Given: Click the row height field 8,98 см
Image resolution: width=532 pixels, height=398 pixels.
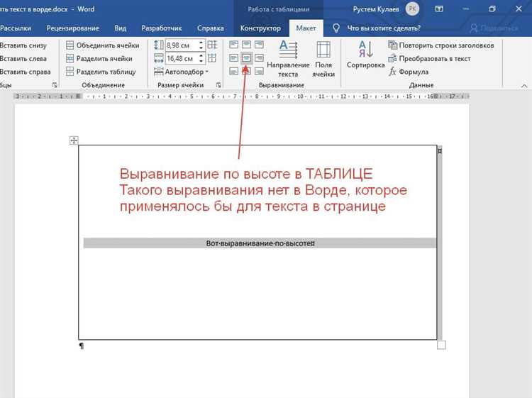Looking at the screenshot, I should click(182, 45).
